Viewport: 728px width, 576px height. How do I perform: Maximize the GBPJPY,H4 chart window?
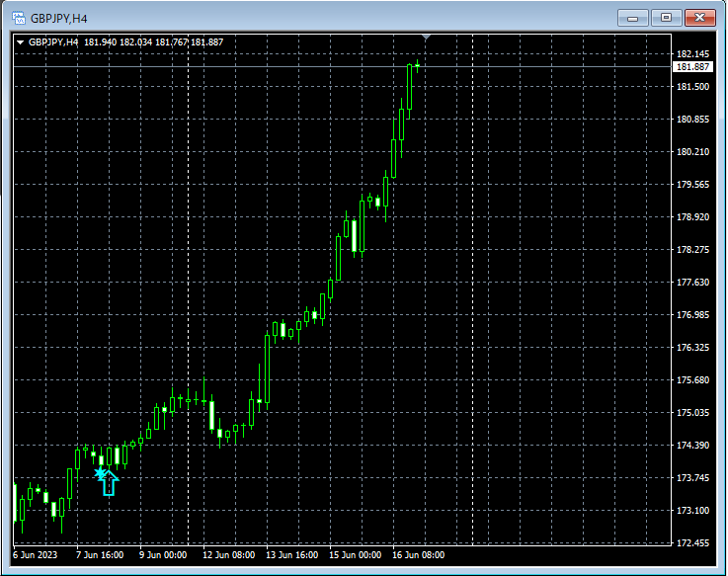[666, 18]
